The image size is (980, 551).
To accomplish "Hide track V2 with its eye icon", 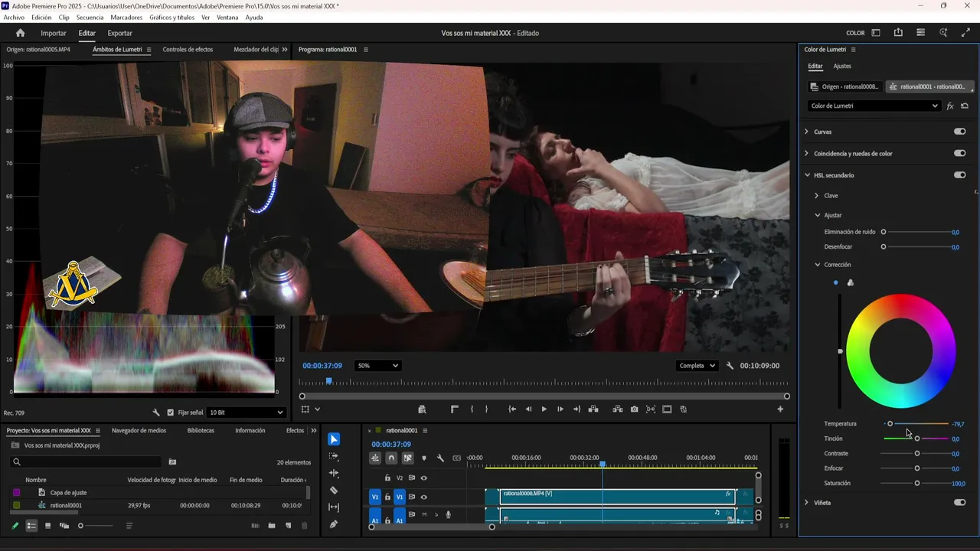I will click(x=423, y=478).
